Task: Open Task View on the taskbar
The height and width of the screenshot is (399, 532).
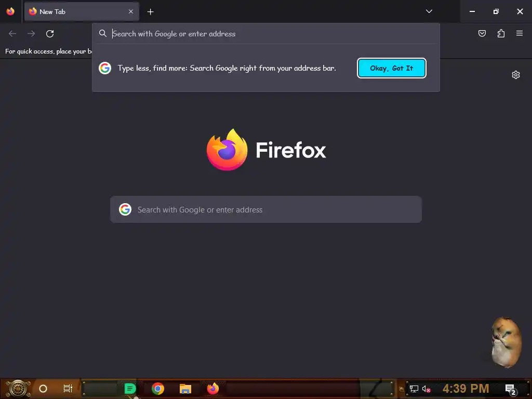Action: click(x=68, y=389)
